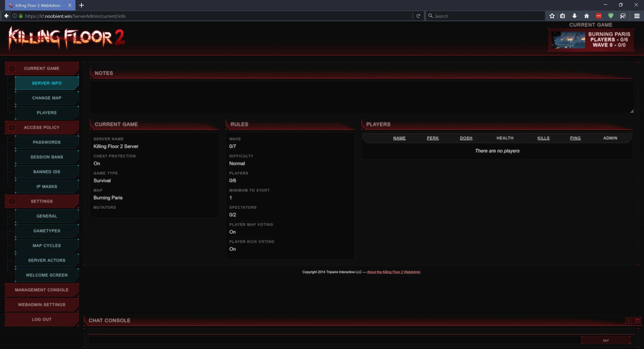Click the 'Survival' game type value
This screenshot has height=349, width=644.
[x=102, y=181]
